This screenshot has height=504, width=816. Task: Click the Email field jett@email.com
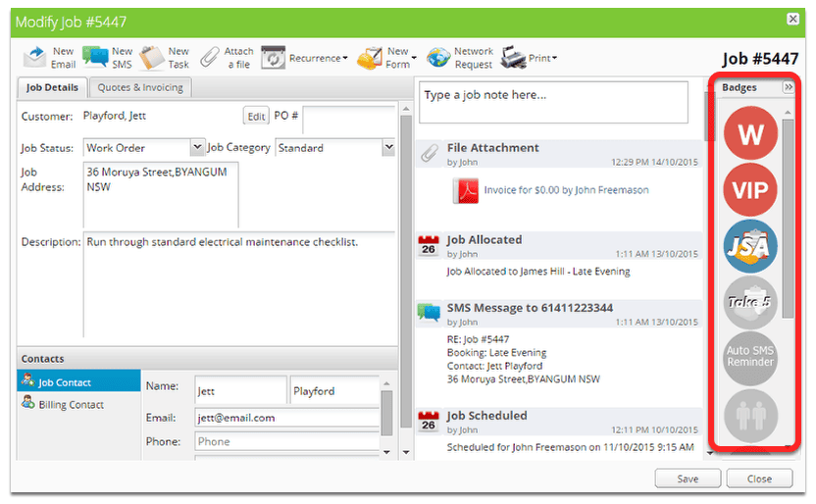(x=287, y=418)
